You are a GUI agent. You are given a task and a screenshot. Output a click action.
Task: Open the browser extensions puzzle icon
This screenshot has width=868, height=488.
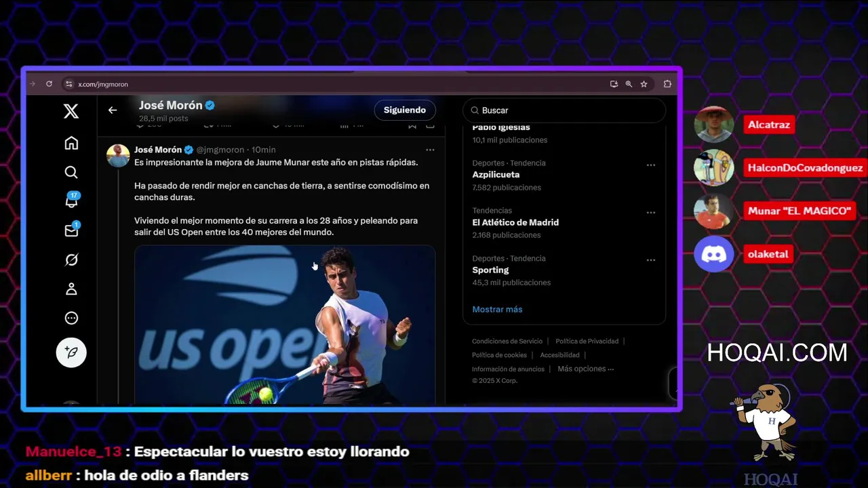(x=667, y=84)
